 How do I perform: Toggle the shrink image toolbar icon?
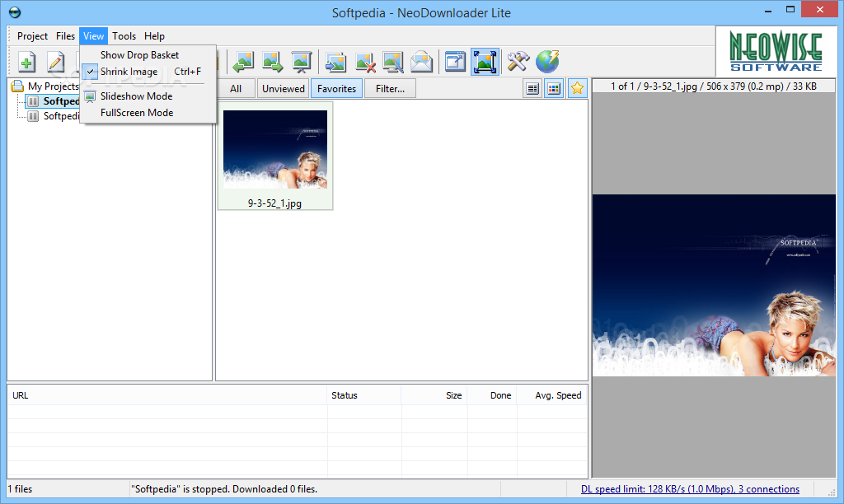tap(485, 62)
